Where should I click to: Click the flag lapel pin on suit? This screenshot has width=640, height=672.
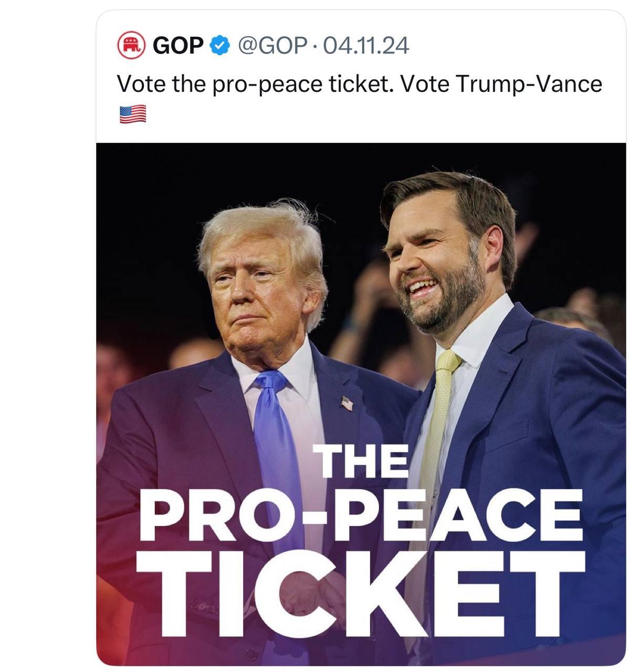[x=347, y=403]
